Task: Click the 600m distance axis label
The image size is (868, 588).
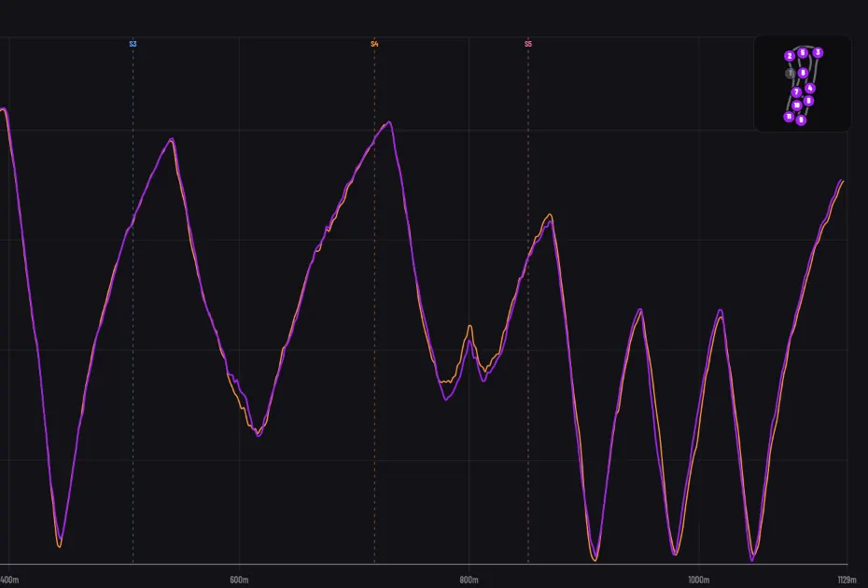Action: click(x=239, y=580)
